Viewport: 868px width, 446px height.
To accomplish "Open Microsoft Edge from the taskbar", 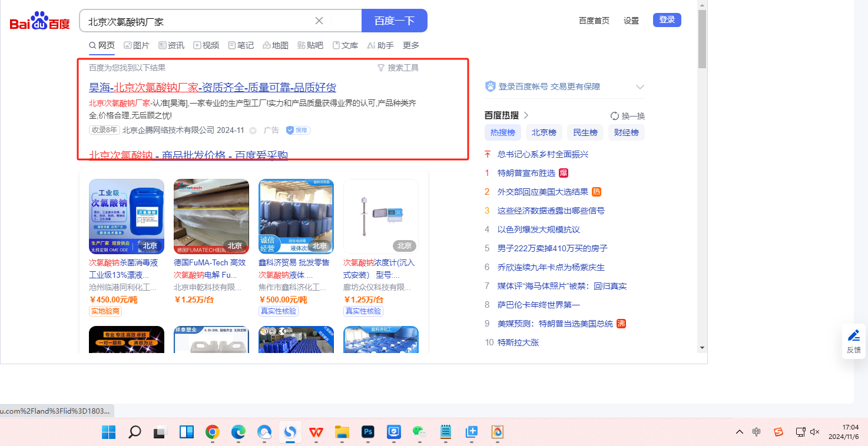I will (238, 432).
